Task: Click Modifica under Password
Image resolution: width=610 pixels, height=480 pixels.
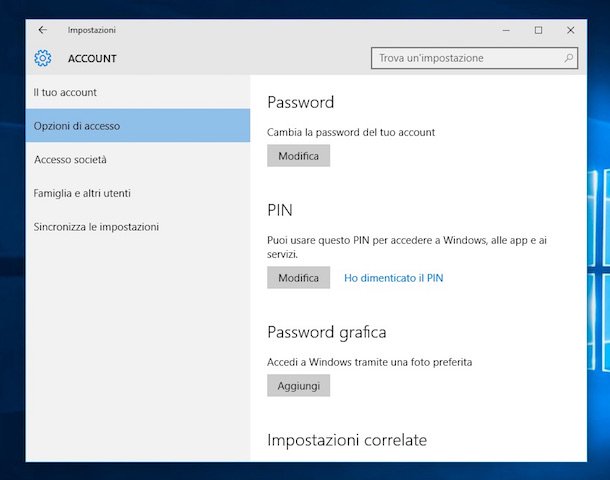Action: (x=298, y=156)
